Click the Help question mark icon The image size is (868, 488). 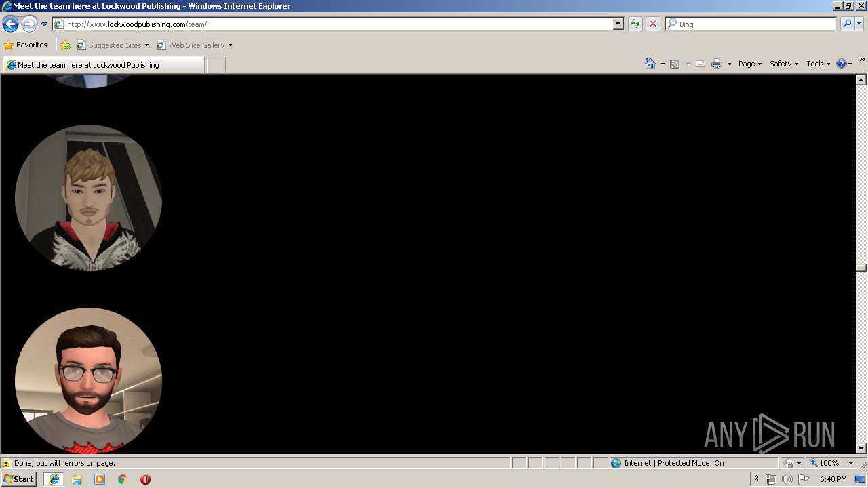[x=841, y=64]
